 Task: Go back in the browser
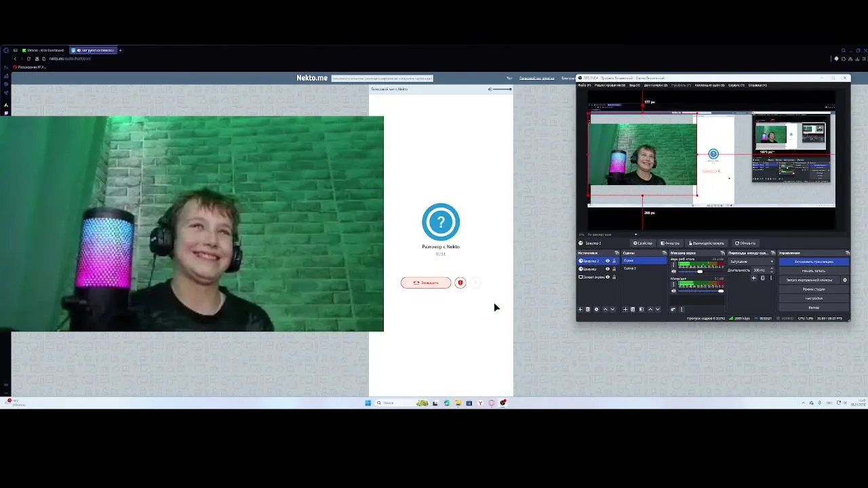[x=15, y=58]
